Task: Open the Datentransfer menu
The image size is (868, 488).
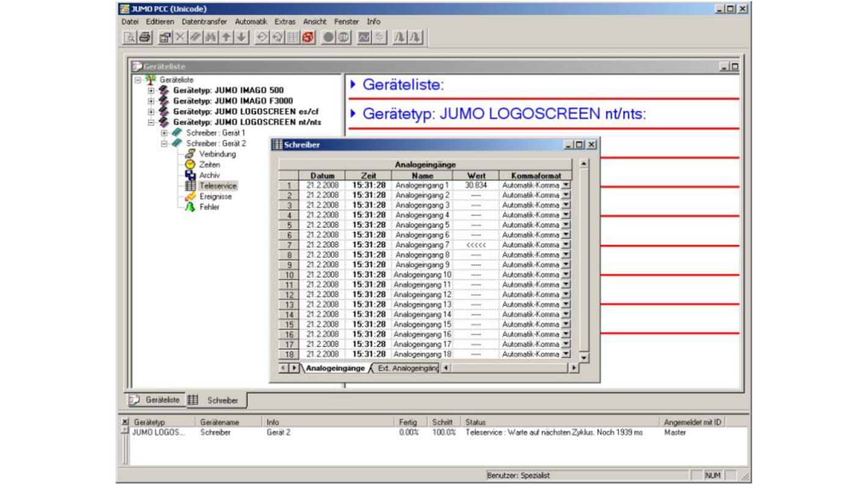Action: tap(204, 21)
